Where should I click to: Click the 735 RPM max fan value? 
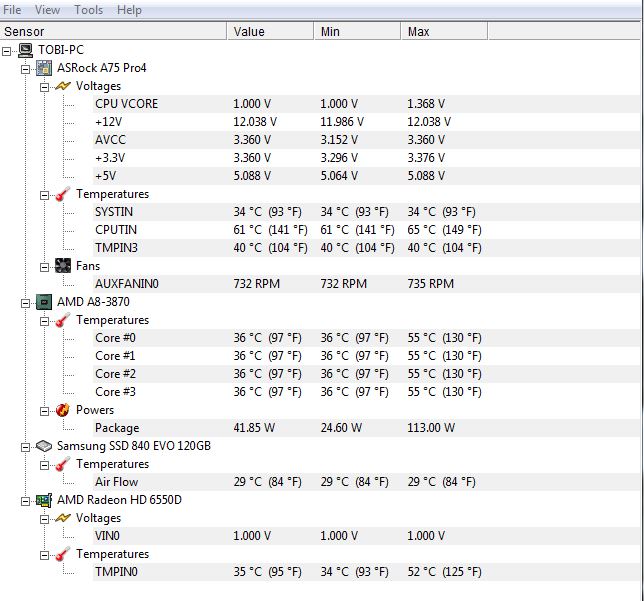430,284
